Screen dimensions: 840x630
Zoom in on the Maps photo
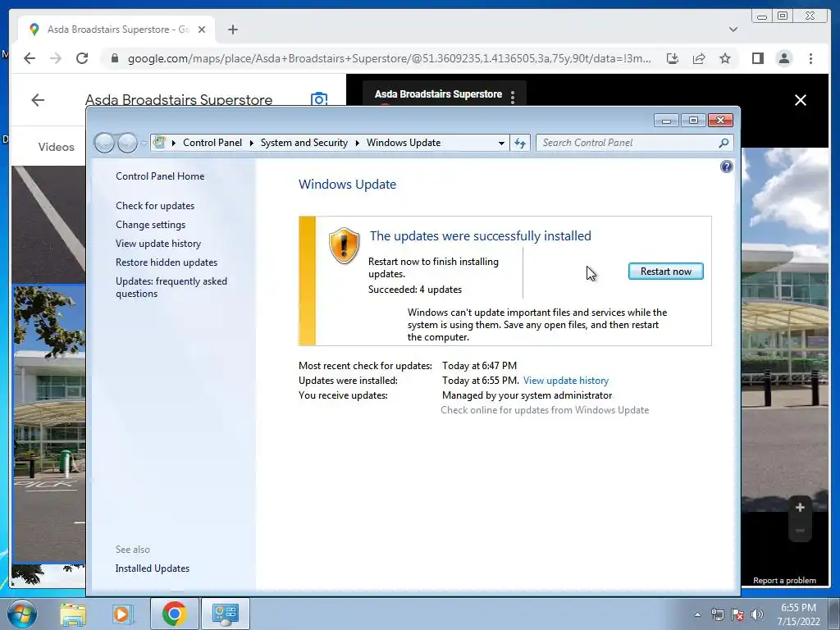(x=800, y=507)
